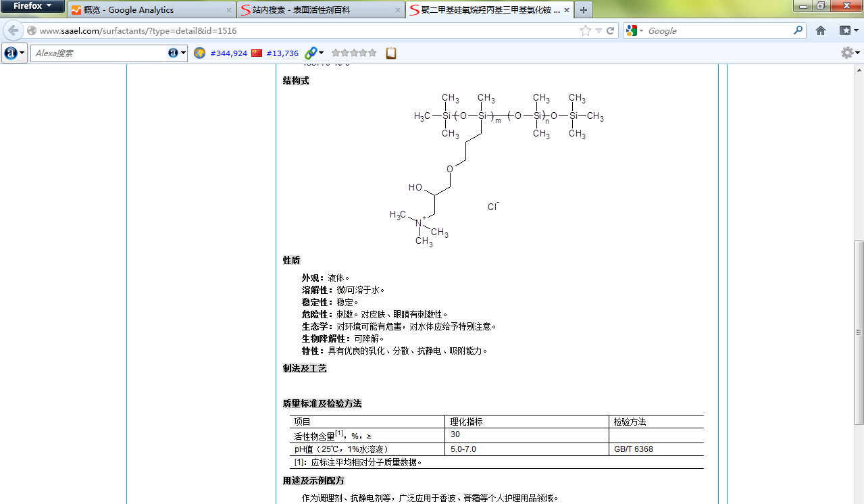Click the chemical structure formula image
Screen dimensions: 864x504
point(497,169)
